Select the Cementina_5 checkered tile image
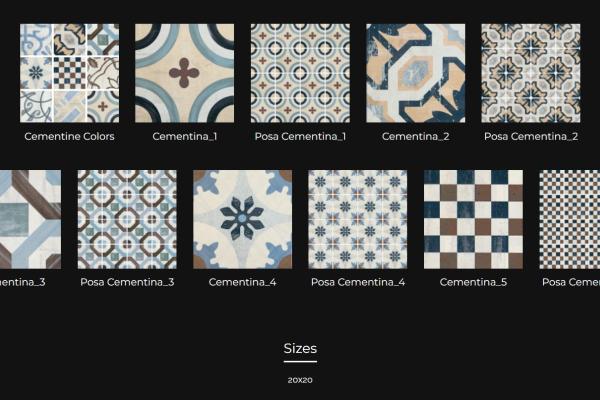The width and height of the screenshot is (600, 400). tap(473, 219)
